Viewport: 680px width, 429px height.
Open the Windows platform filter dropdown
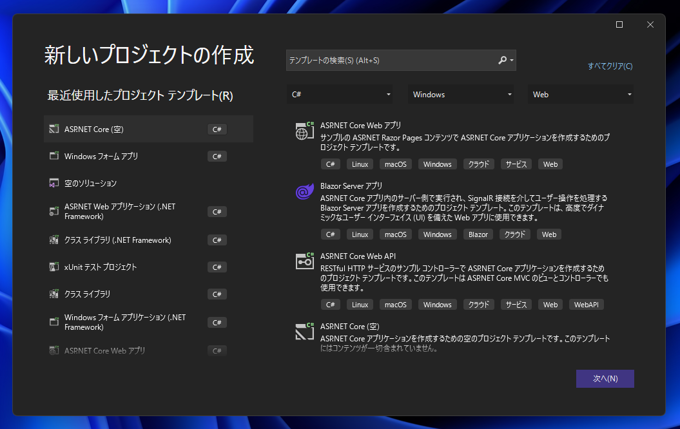[x=461, y=94]
